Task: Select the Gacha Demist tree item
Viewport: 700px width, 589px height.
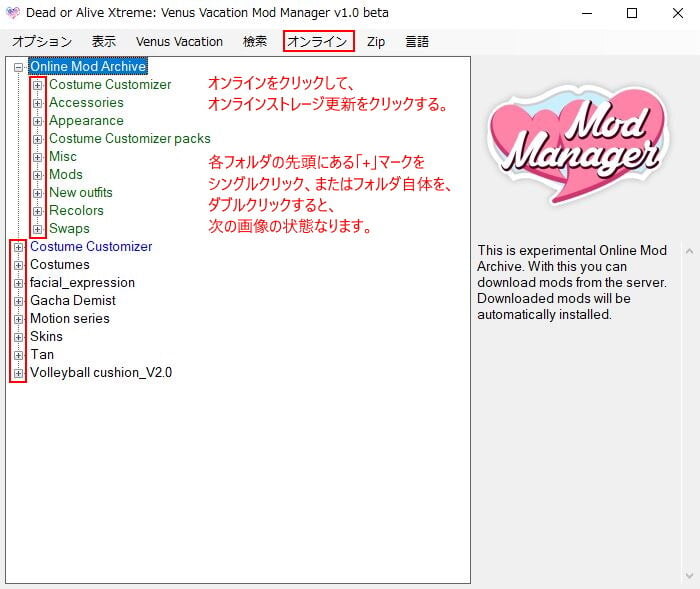Action: coord(73,301)
